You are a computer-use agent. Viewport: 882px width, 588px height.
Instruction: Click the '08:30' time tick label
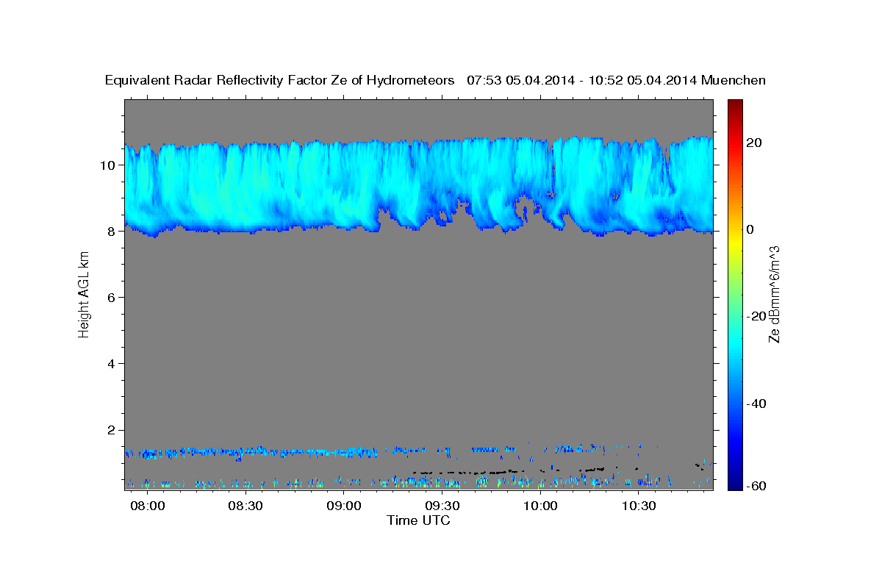pos(245,506)
